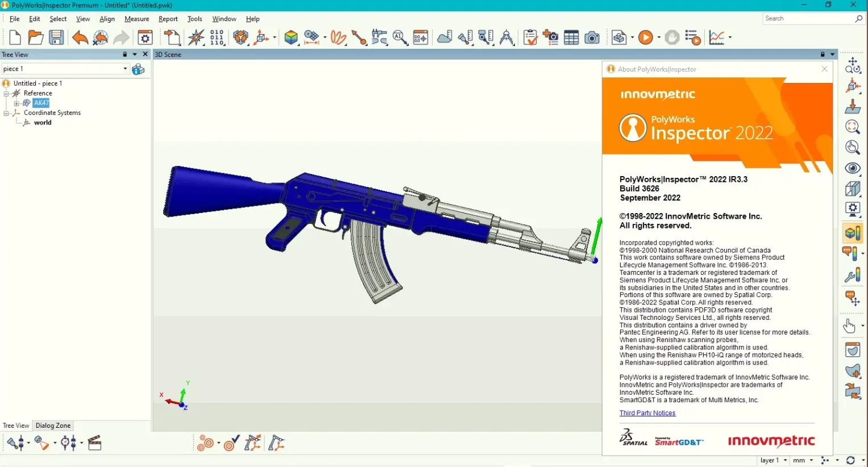Open a project with the folder icon
Viewport: 868px width, 467px height.
36,38
